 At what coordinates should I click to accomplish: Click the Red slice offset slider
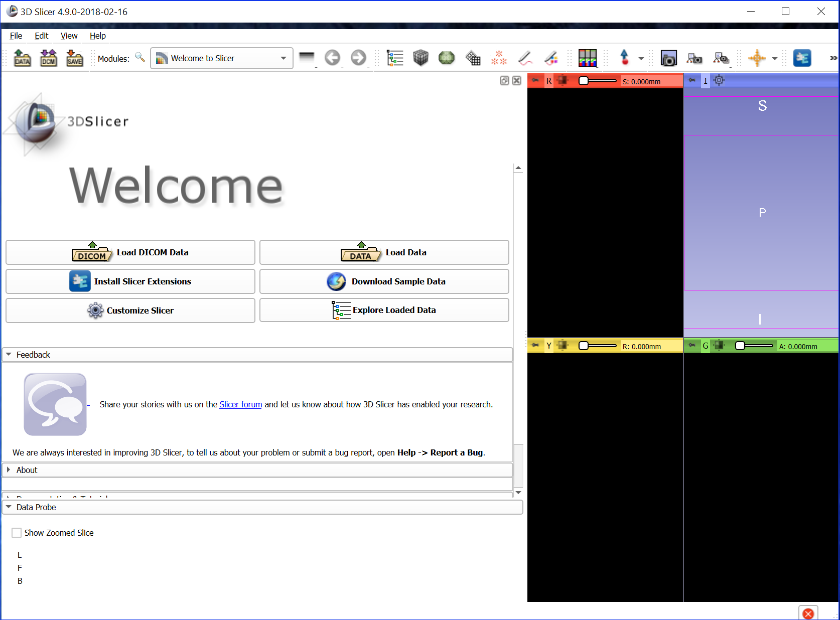598,81
